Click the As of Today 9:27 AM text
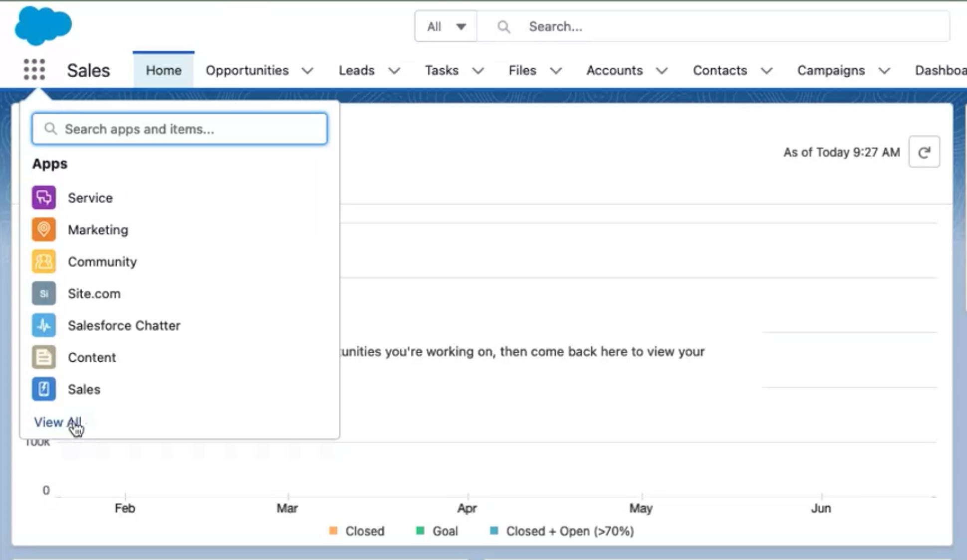The width and height of the screenshot is (967, 560). click(841, 152)
